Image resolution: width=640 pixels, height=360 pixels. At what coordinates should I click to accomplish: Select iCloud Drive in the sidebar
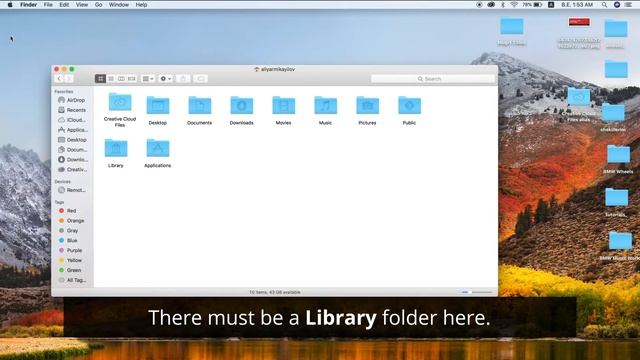(x=71, y=120)
